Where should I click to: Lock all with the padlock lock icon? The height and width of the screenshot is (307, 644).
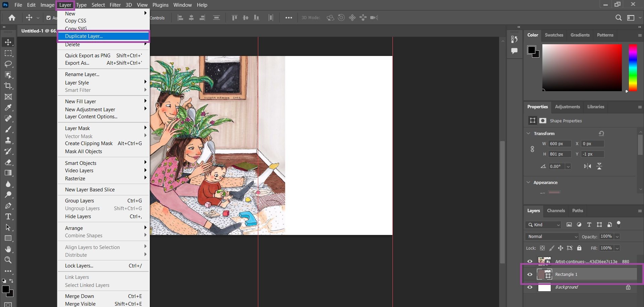(579, 248)
